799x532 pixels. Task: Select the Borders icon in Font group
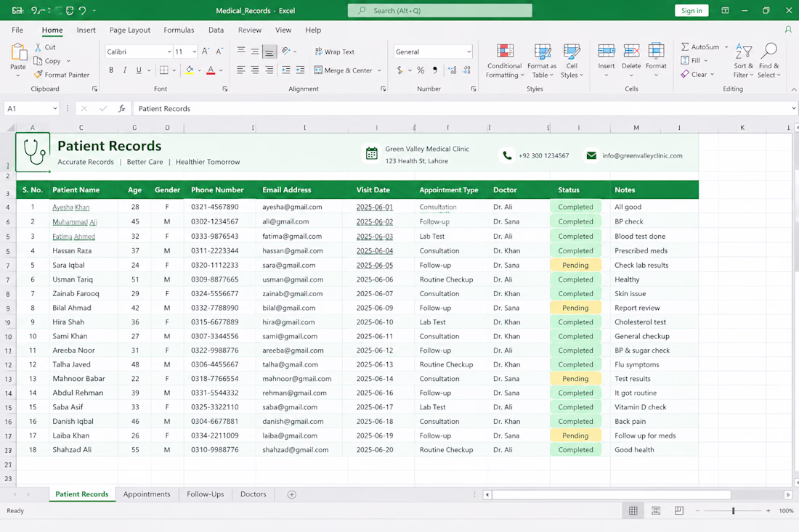(164, 70)
